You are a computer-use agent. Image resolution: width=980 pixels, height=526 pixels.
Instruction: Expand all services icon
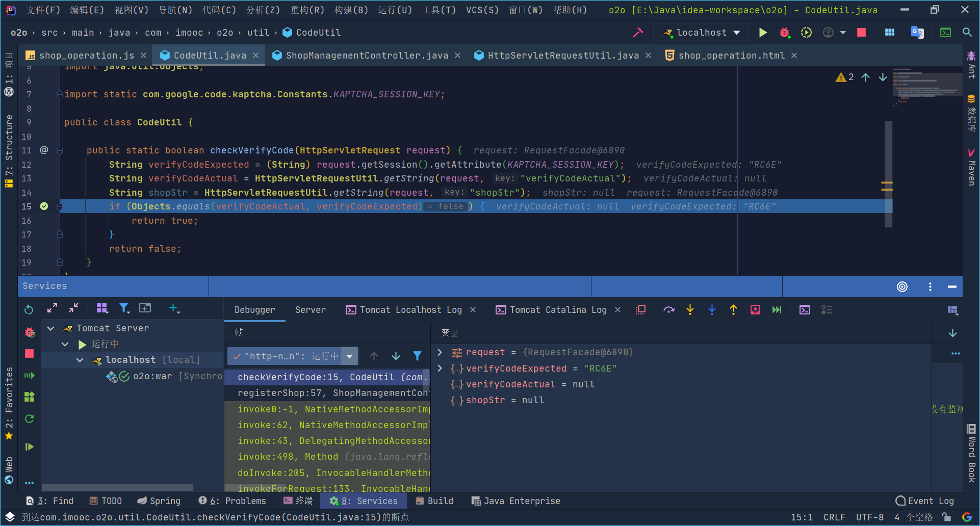tap(52, 308)
